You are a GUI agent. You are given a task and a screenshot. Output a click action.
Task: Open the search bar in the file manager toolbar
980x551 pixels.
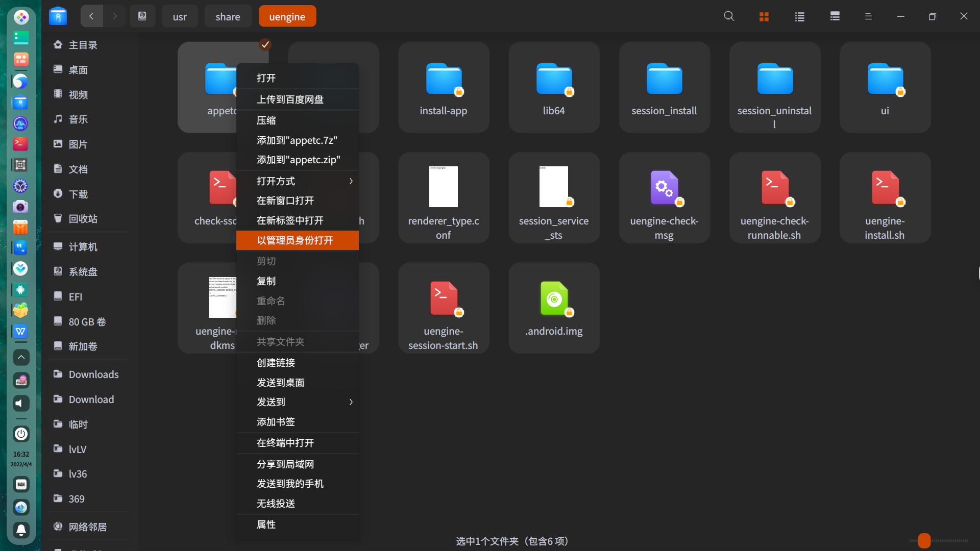tap(728, 16)
